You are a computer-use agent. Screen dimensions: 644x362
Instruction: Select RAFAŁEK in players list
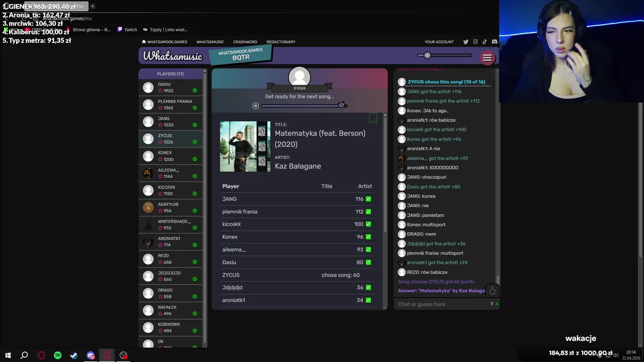171,310
